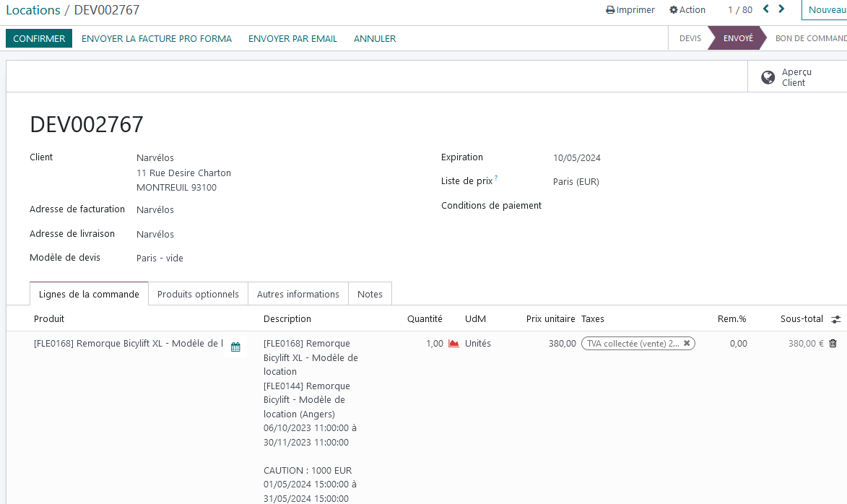This screenshot has height=504, width=847.
Task: Delete the order line with trash icon
Action: (x=833, y=344)
